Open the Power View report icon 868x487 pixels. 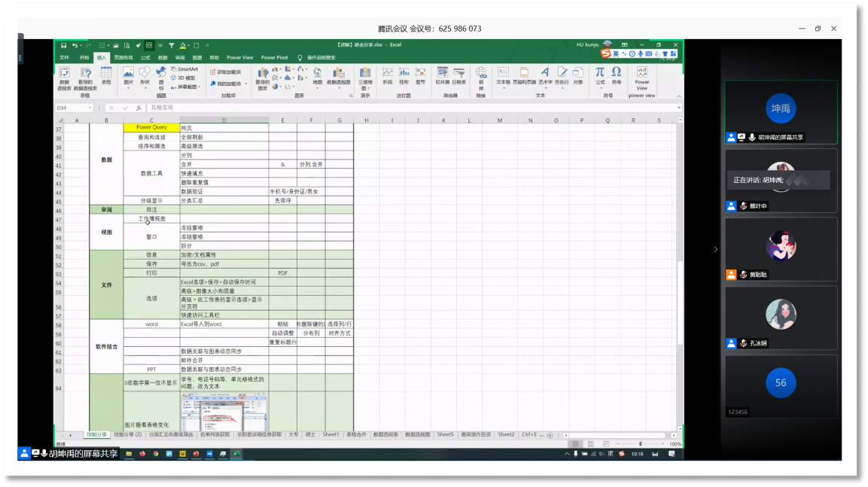pyautogui.click(x=641, y=77)
